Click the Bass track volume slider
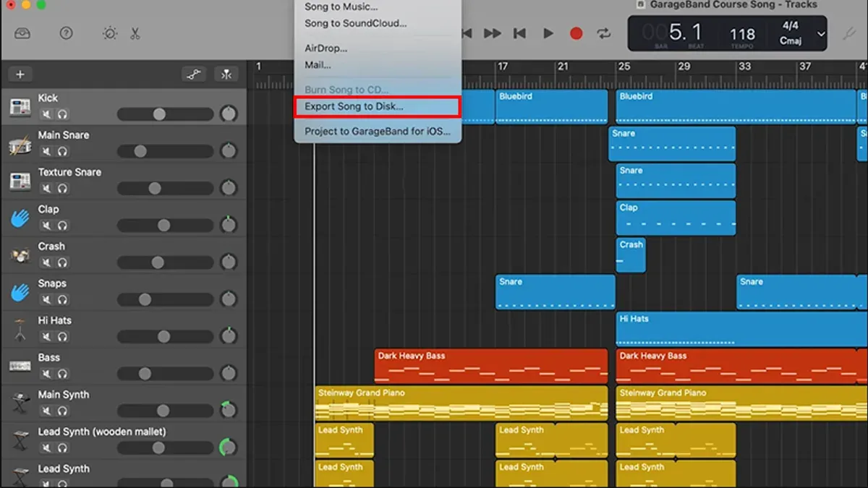The image size is (868, 488). point(165,374)
